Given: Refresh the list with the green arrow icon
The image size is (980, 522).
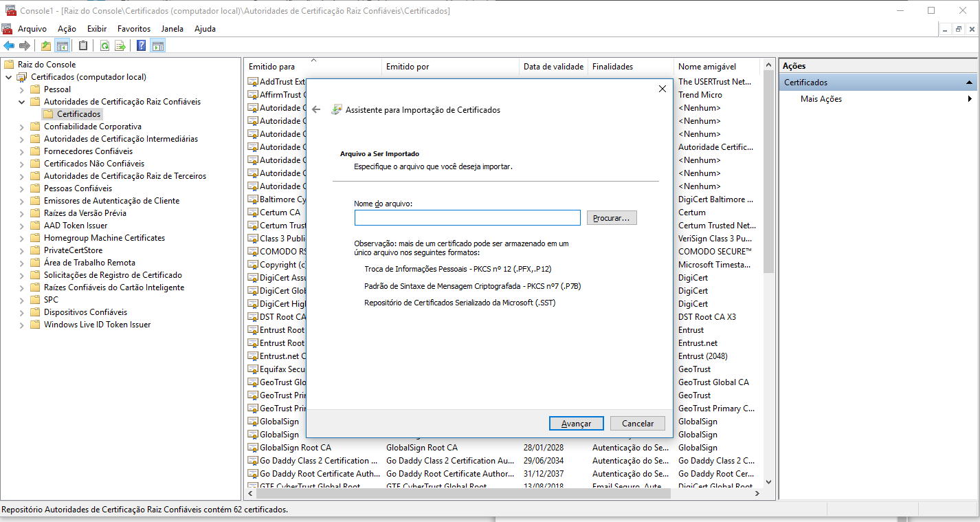Looking at the screenshot, I should 104,46.
